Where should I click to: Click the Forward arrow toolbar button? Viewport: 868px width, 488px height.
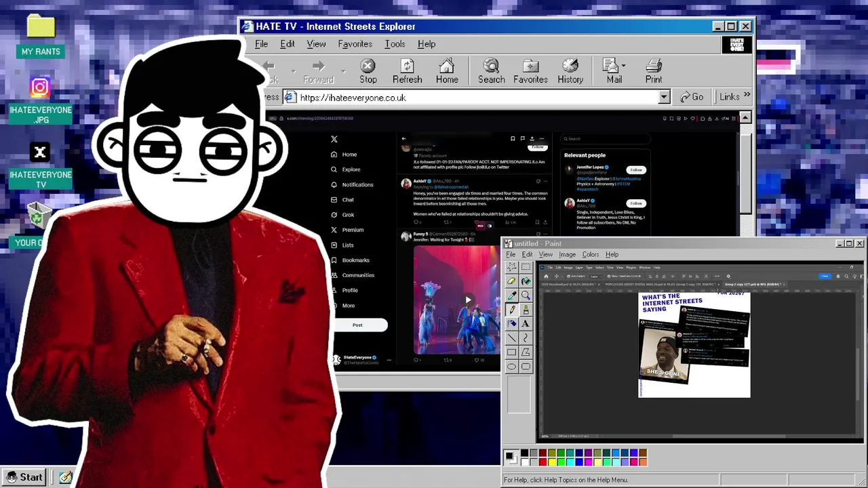pyautogui.click(x=319, y=70)
